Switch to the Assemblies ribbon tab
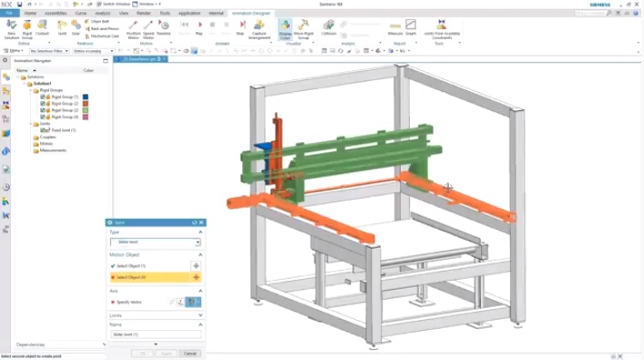Viewport: 644px width, 360px height. click(x=56, y=13)
